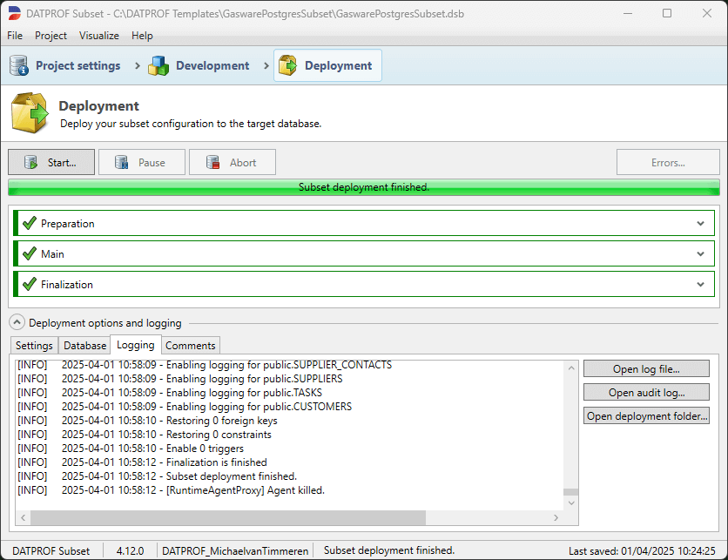728x560 pixels.
Task: Expand the Preparation section
Action: pos(702,223)
